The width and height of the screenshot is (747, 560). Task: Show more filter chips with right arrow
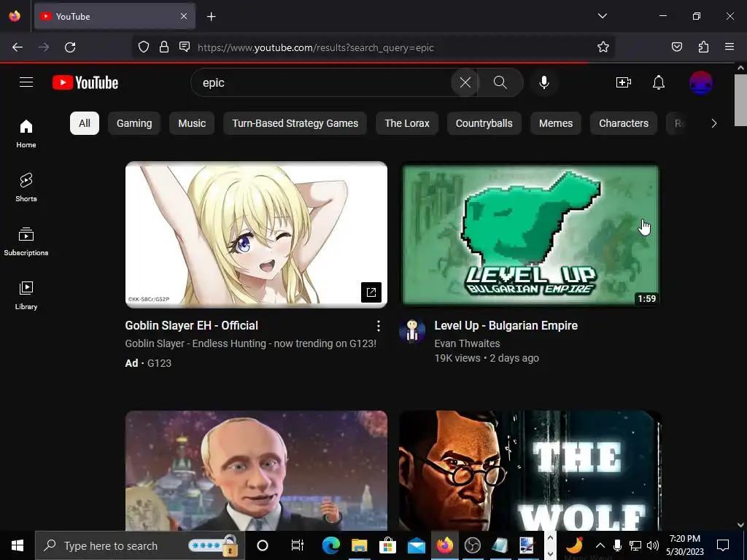[x=713, y=123]
